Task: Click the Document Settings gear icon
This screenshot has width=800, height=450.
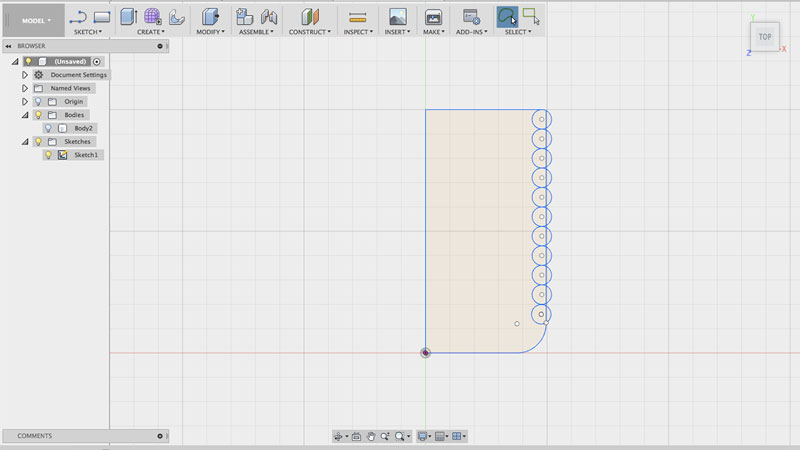Action: tap(39, 75)
